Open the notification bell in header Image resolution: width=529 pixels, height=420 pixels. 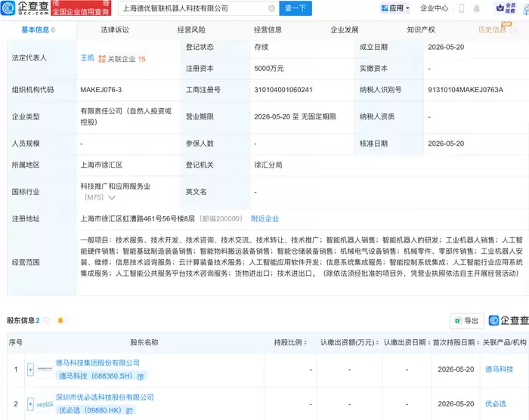(476, 8)
